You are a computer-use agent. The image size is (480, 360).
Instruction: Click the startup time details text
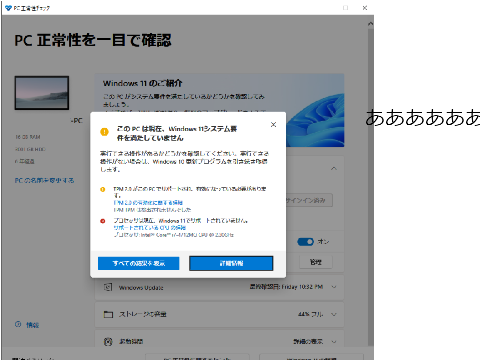point(308,341)
